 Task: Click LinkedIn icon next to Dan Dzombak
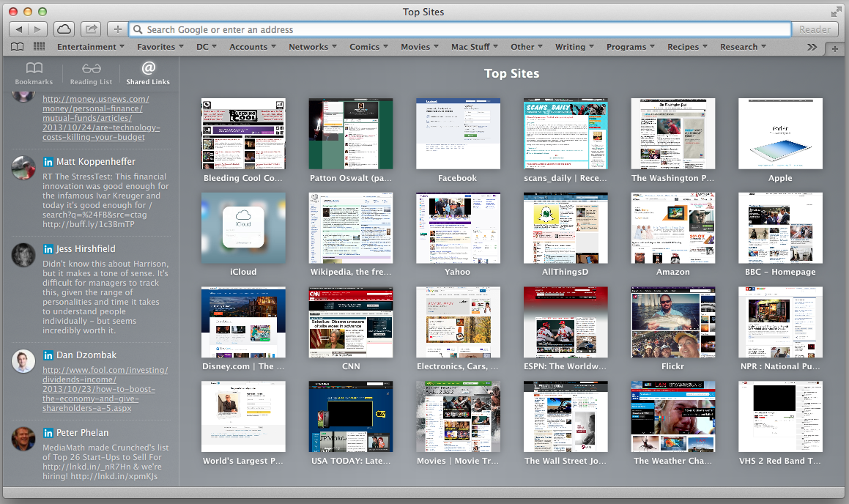click(x=48, y=355)
